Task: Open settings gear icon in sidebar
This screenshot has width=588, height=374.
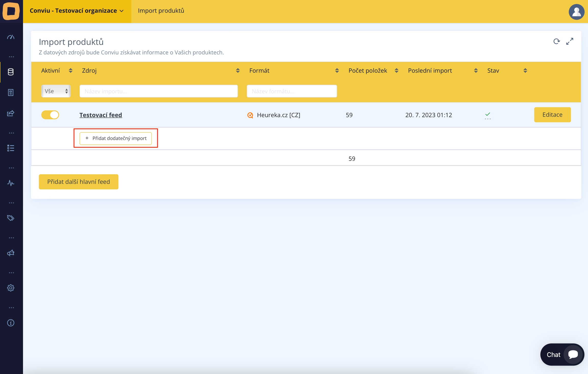Action: [x=11, y=288]
